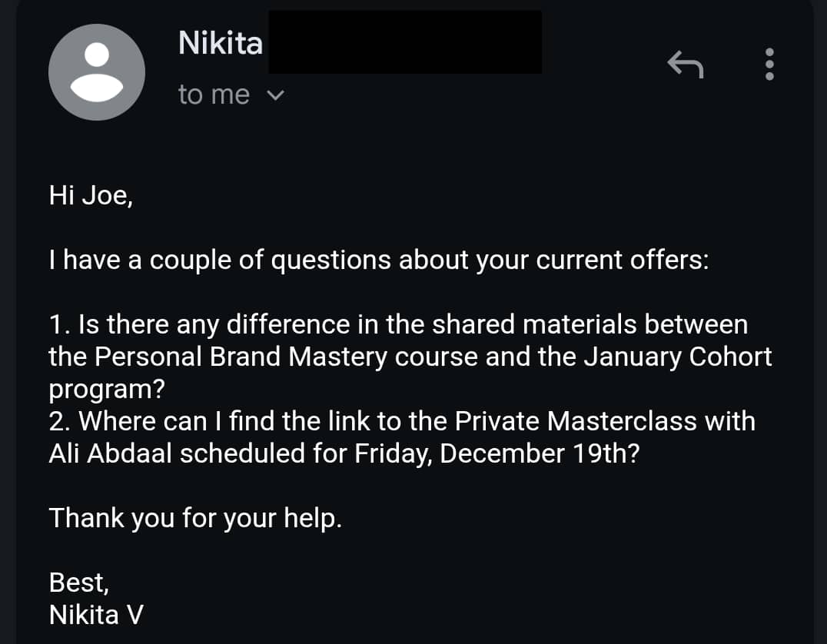Expand recipient details chevron beside "to me"
The width and height of the screenshot is (827, 644).
[275, 95]
